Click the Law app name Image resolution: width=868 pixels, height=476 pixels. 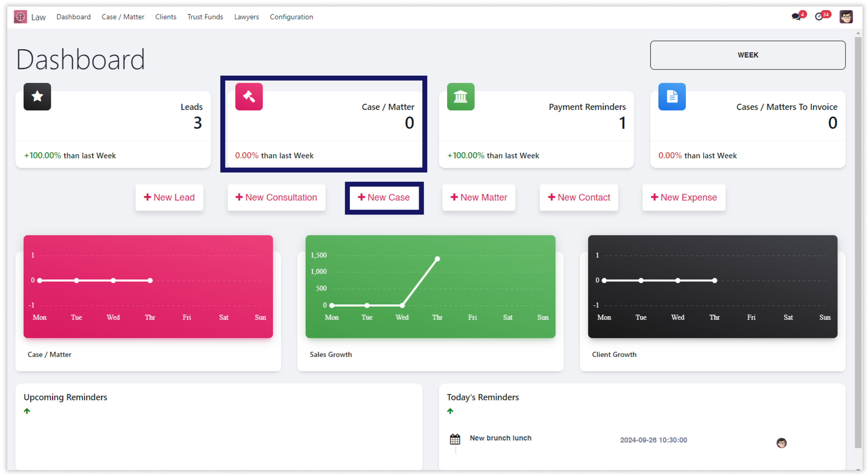(38, 17)
